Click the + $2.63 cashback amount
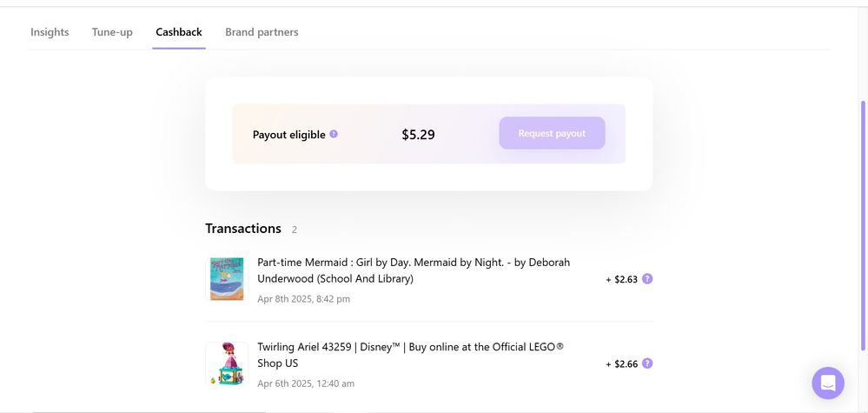Image resolution: width=868 pixels, height=413 pixels. click(x=622, y=279)
